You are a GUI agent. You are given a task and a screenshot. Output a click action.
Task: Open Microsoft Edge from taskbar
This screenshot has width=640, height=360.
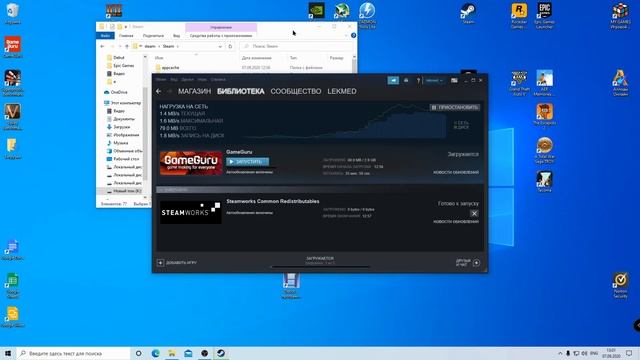tap(156, 353)
